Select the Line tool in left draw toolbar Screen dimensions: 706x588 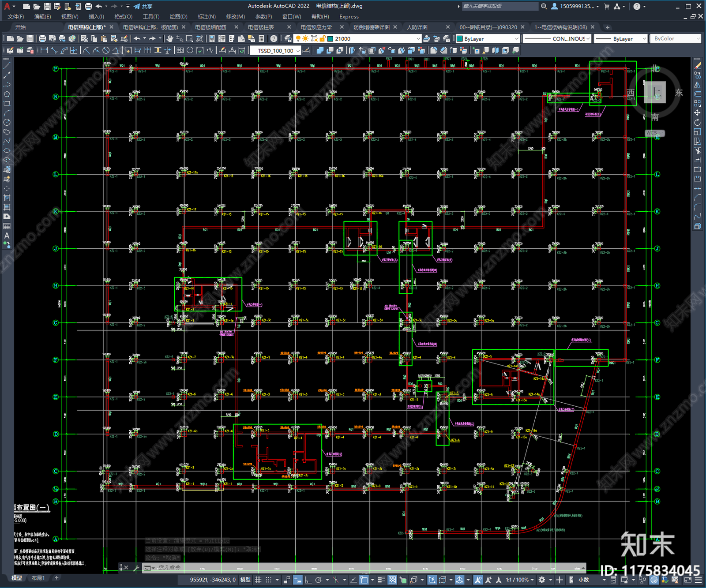7,65
